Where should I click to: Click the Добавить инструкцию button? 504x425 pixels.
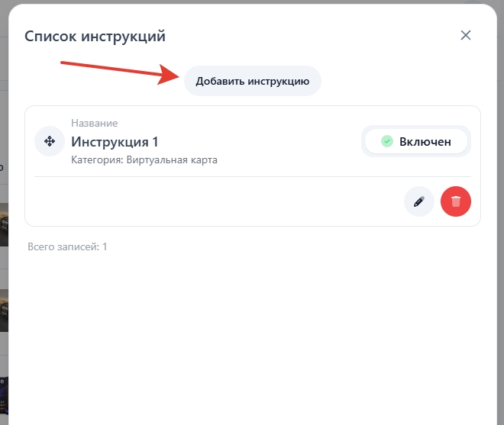click(x=252, y=81)
